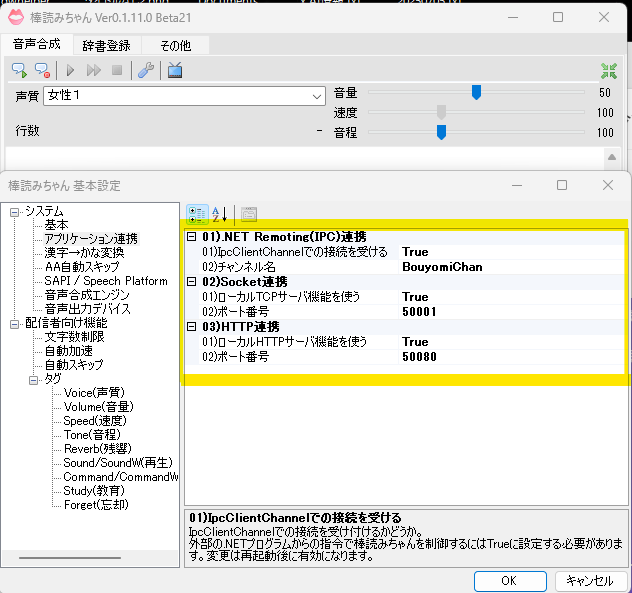Click the play speech button in toolbar
The height and width of the screenshot is (593, 632).
click(x=70, y=70)
